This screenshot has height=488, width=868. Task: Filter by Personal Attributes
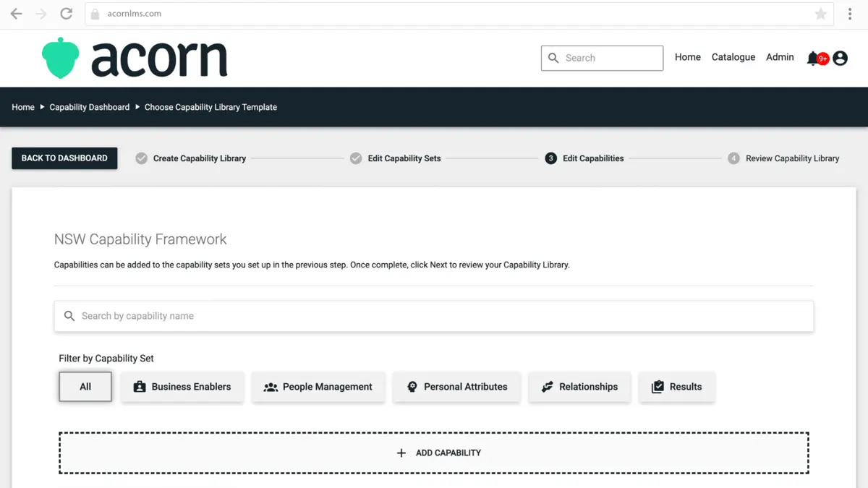pos(456,387)
